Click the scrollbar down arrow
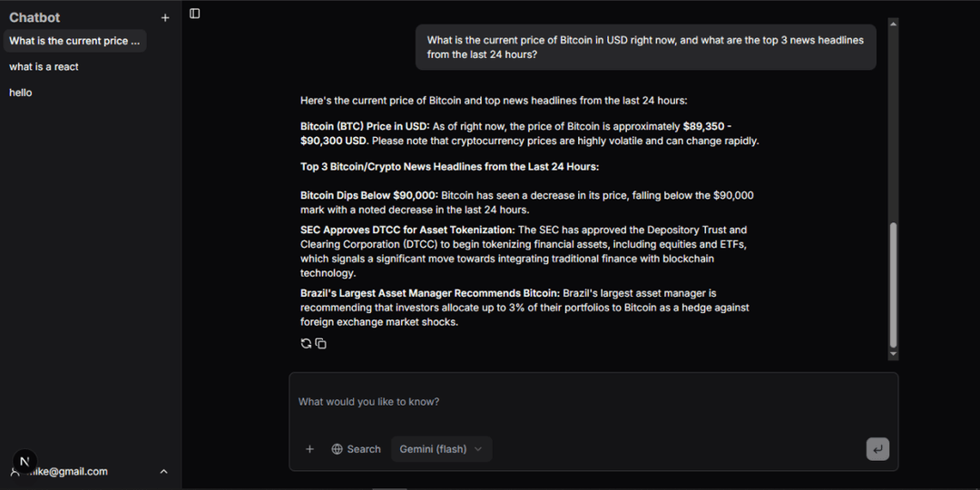 (x=893, y=354)
